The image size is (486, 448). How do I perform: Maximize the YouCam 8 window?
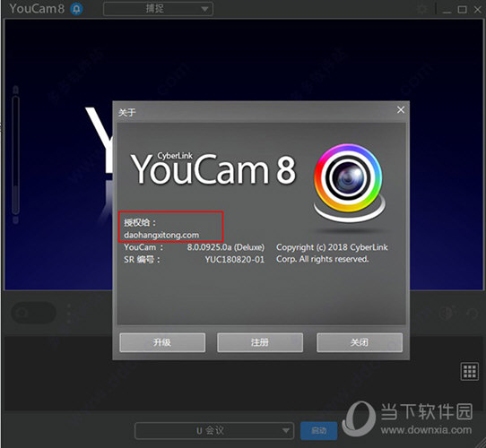point(462,10)
